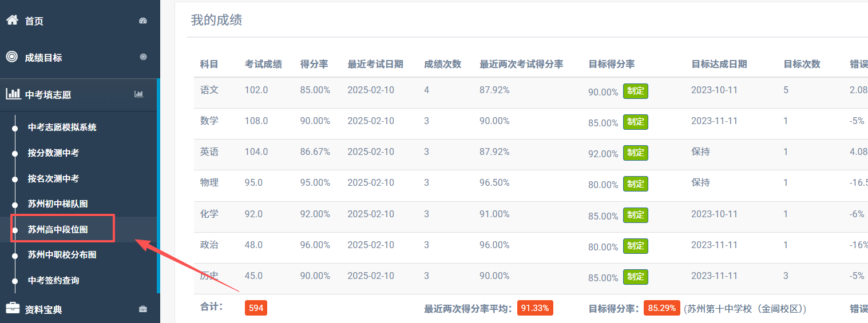Select 中考签约查询 in sidebar
The height and width of the screenshot is (323, 868).
pyautogui.click(x=53, y=280)
